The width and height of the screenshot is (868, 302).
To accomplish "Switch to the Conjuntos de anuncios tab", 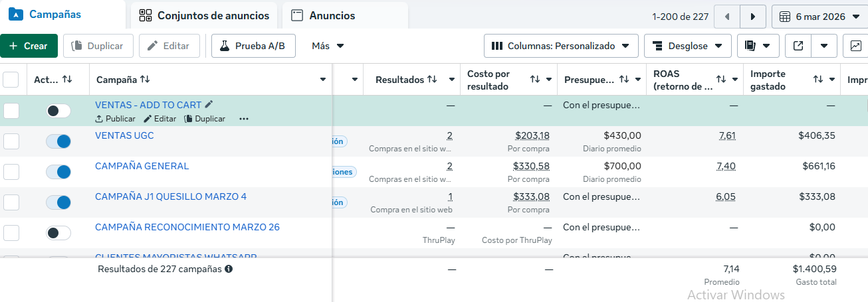I will [204, 15].
